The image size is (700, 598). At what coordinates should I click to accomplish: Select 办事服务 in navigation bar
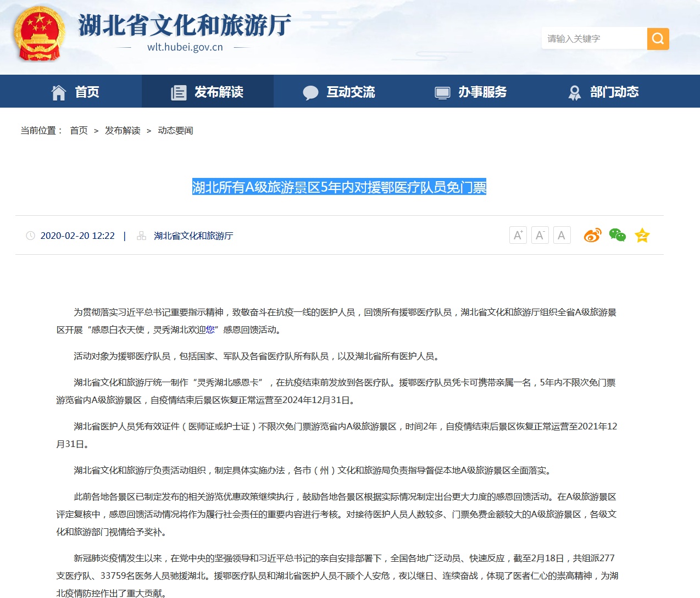(x=471, y=92)
